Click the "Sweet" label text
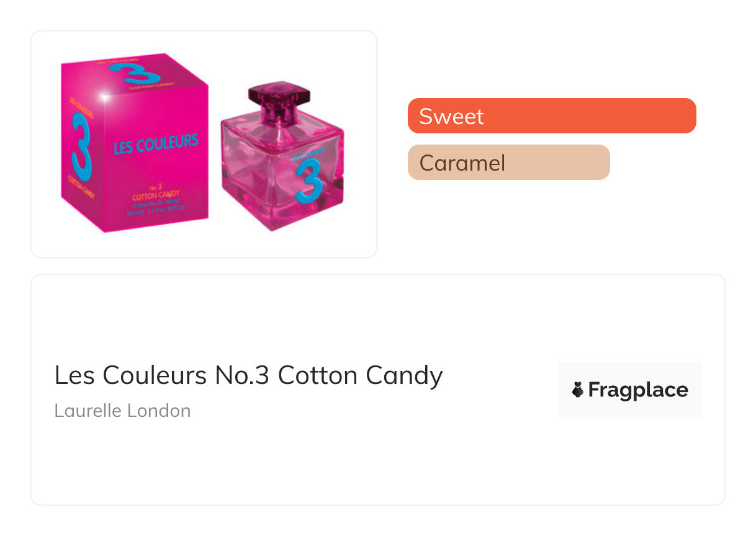 [x=451, y=116]
